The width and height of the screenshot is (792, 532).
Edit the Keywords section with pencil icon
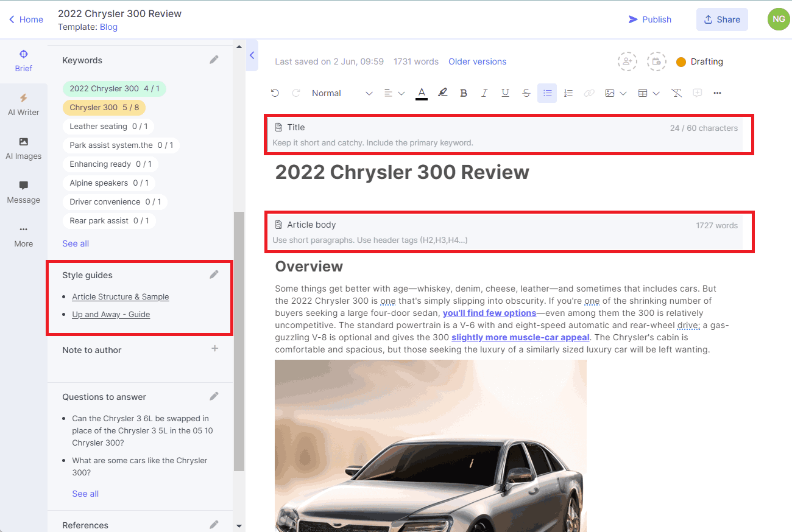[214, 60]
